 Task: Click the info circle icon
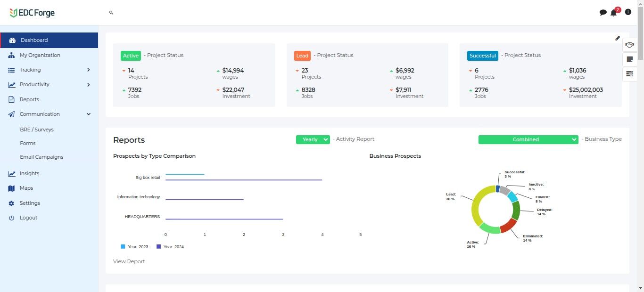[628, 12]
